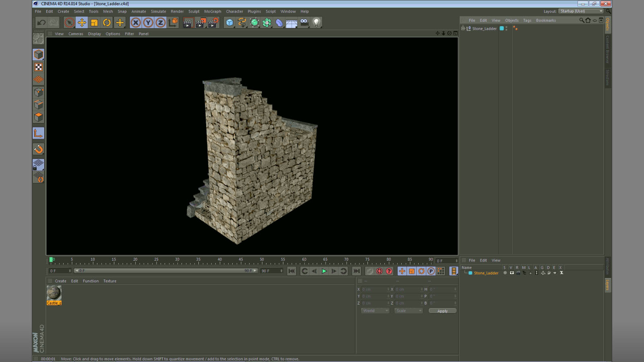
Task: Activate the Rotate tool in top toolbar
Action: tap(107, 23)
